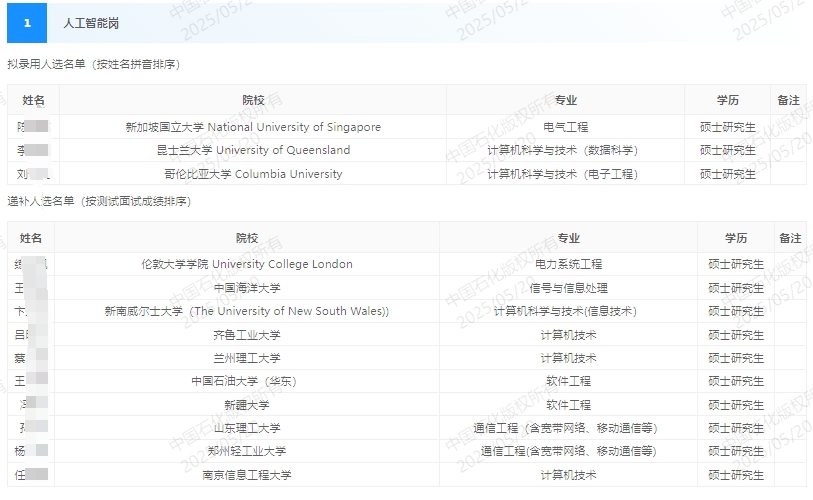Click the 电气工程 major cell

point(565,127)
